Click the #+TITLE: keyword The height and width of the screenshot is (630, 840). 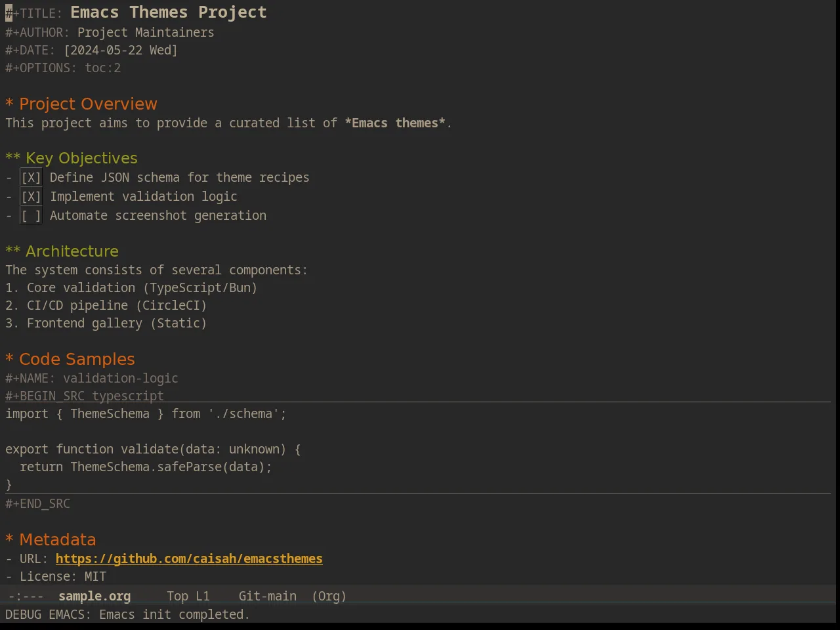click(x=34, y=13)
